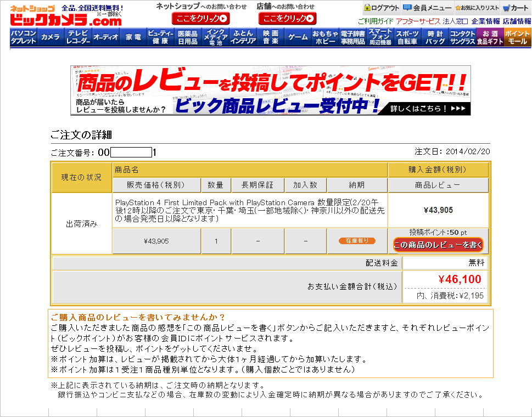
Task: Select コンタクト サングラス category tab
Action: (462, 37)
